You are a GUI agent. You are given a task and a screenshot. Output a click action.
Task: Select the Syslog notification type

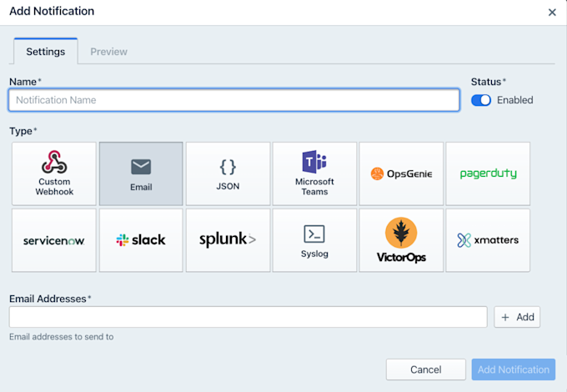(314, 240)
